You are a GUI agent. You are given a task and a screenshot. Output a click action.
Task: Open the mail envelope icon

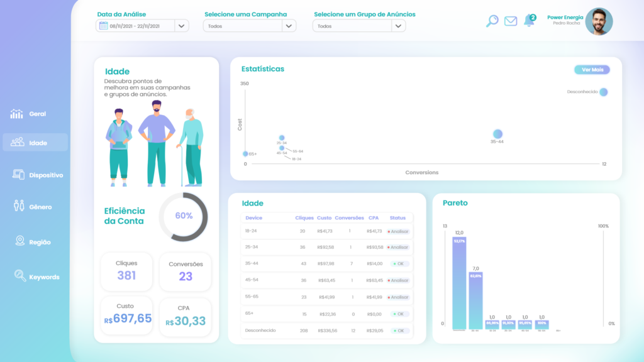pyautogui.click(x=511, y=21)
